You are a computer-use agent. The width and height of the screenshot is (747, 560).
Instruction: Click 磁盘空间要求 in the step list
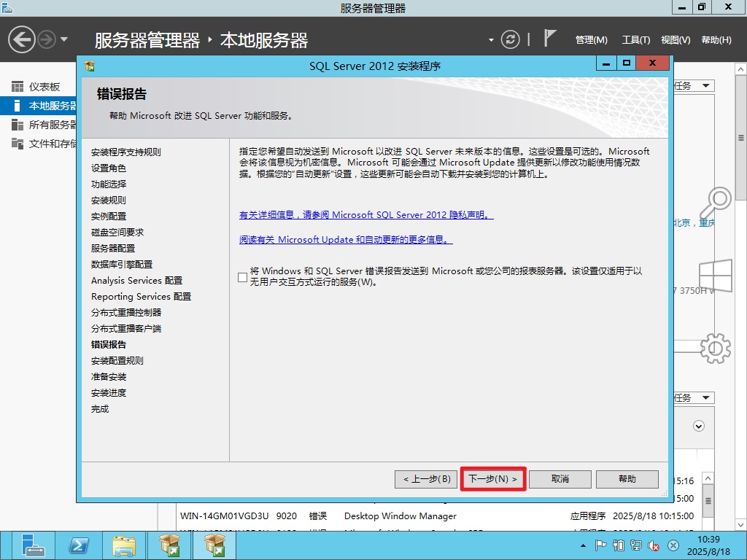click(117, 233)
